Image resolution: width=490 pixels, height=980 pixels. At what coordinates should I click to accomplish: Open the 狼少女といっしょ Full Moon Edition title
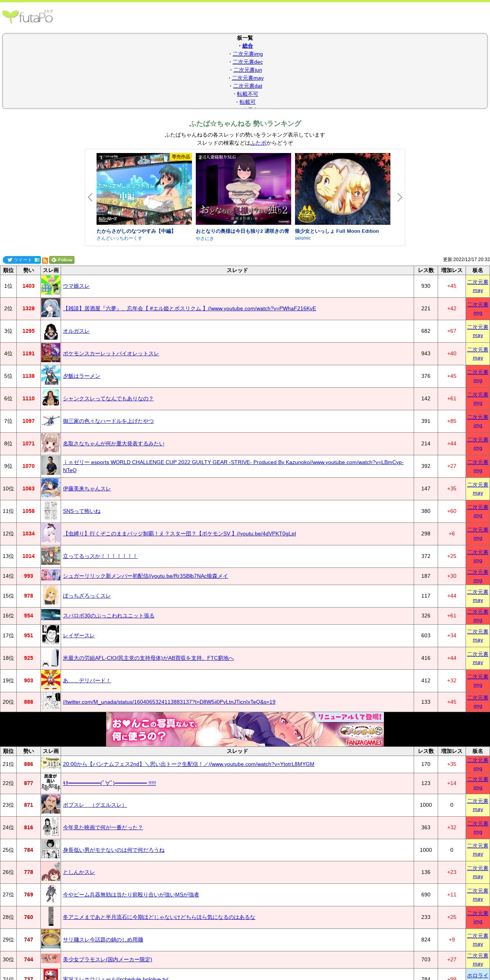337,231
